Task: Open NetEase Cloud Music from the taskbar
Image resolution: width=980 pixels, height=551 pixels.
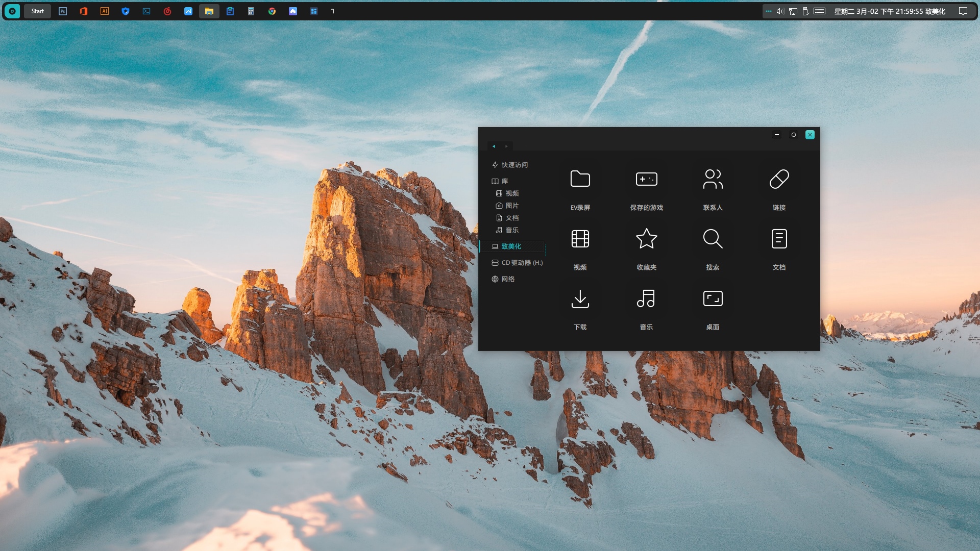Action: (167, 11)
